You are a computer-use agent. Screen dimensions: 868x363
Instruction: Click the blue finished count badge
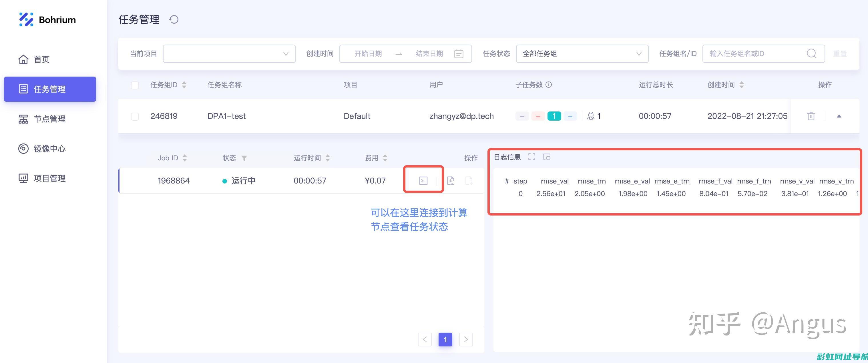pos(570,116)
